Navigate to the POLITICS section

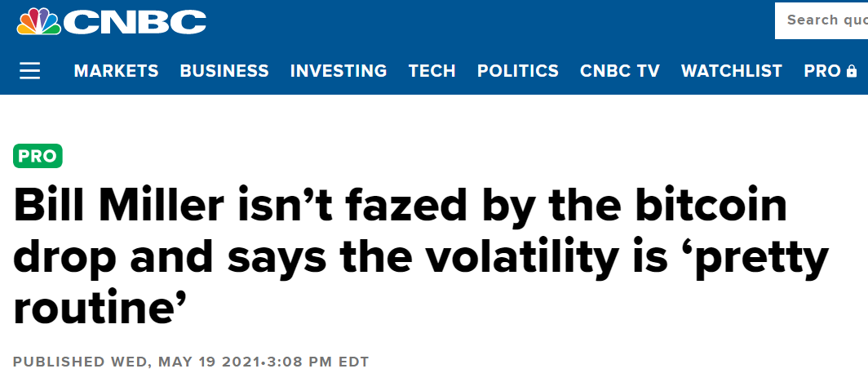pyautogui.click(x=518, y=71)
